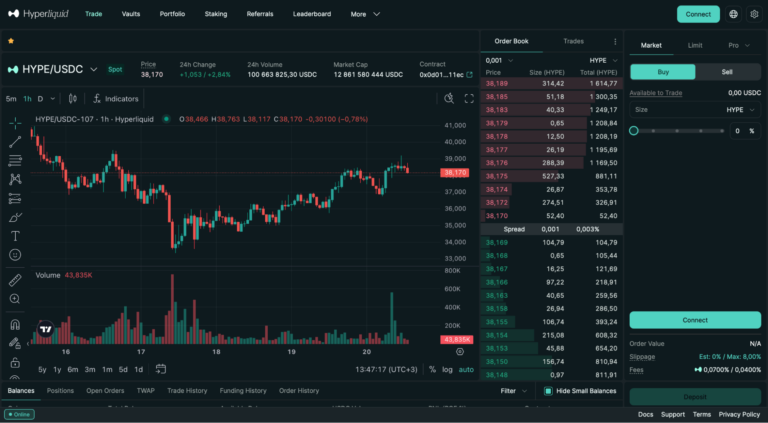Select the trend line drawing tool

15,142
